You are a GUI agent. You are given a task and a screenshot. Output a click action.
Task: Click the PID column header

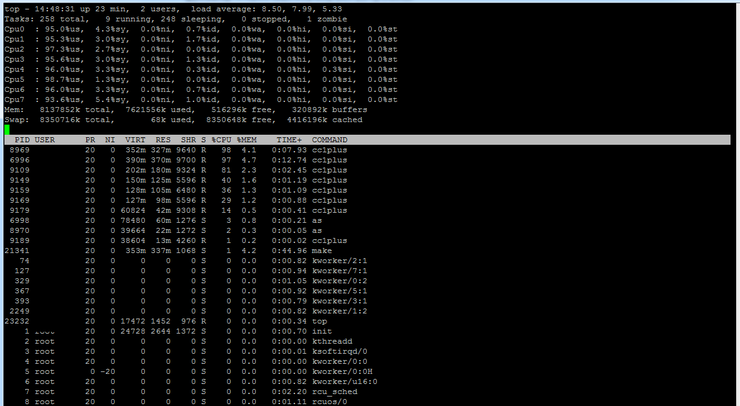point(22,140)
